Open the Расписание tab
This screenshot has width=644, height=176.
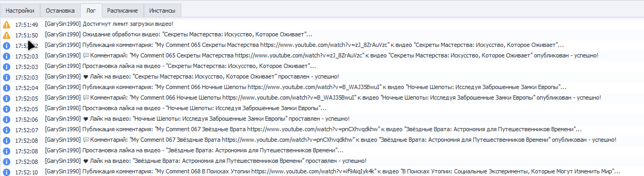(x=122, y=11)
